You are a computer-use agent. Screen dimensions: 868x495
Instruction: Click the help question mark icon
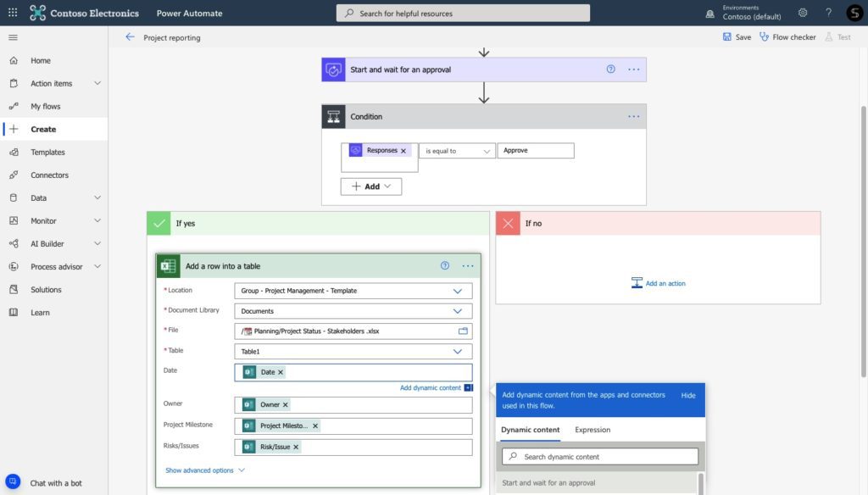pyautogui.click(x=829, y=13)
